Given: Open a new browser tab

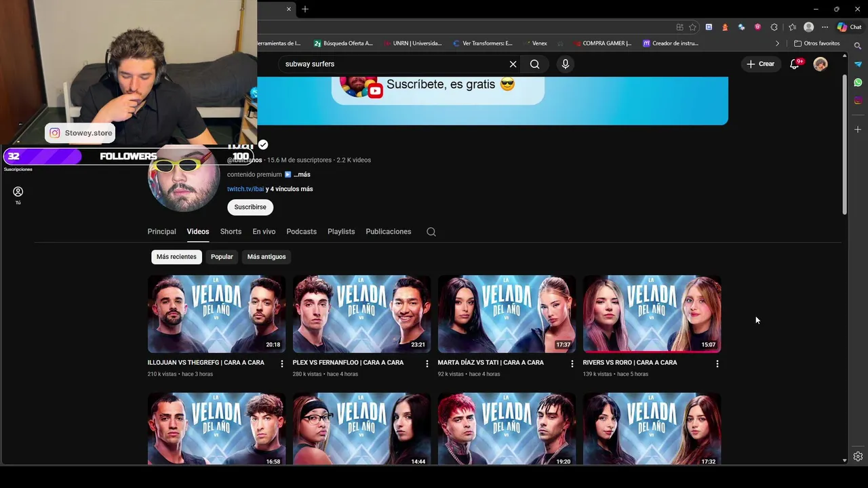Looking at the screenshot, I should pyautogui.click(x=305, y=9).
